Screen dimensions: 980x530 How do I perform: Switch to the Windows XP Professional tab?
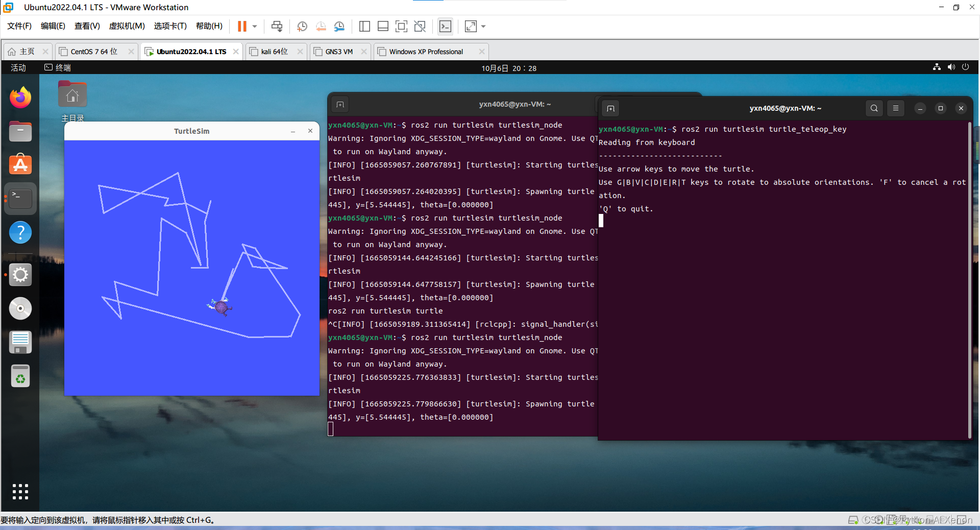[426, 52]
